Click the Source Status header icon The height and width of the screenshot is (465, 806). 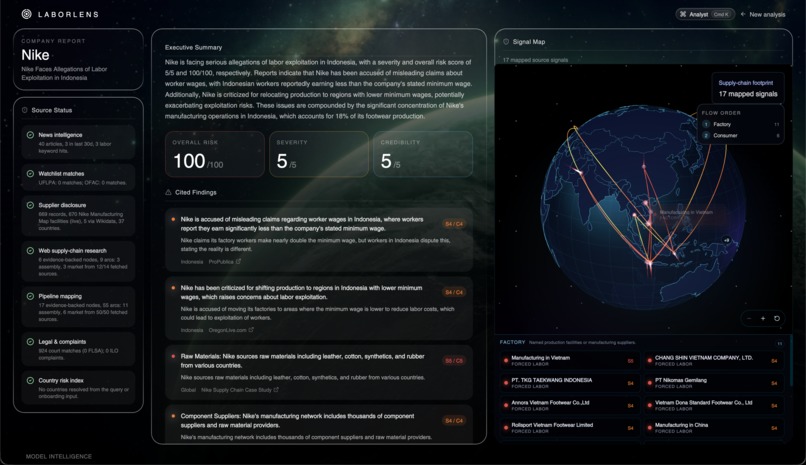click(24, 110)
